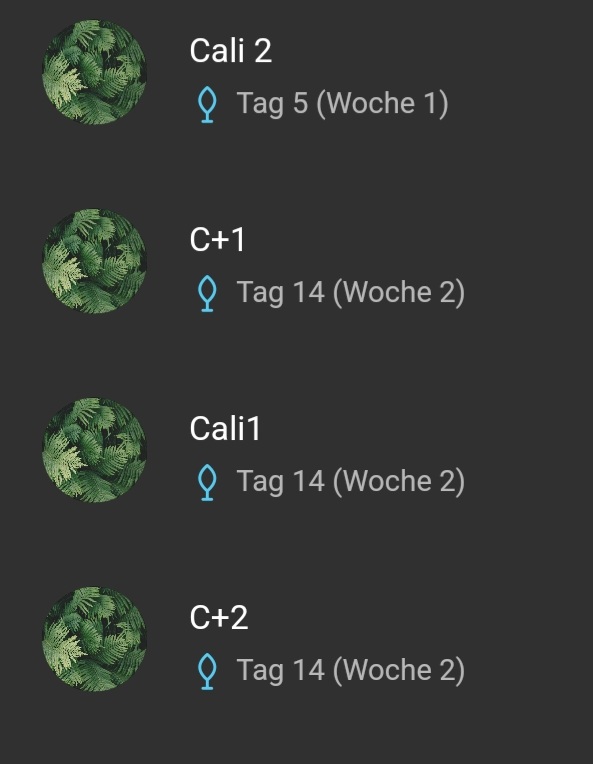The height and width of the screenshot is (764, 593).
Task: Select the plant named C+2
Action: point(219,617)
